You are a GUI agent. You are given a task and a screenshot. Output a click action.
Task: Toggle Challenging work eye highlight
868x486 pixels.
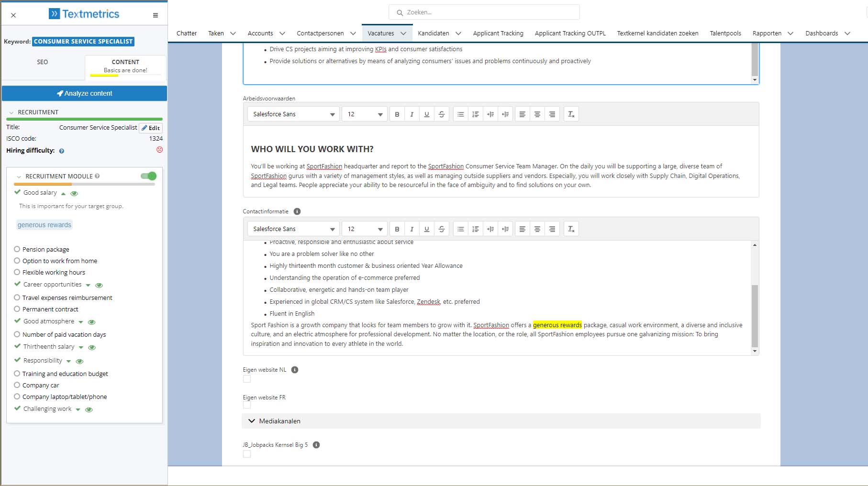point(89,409)
